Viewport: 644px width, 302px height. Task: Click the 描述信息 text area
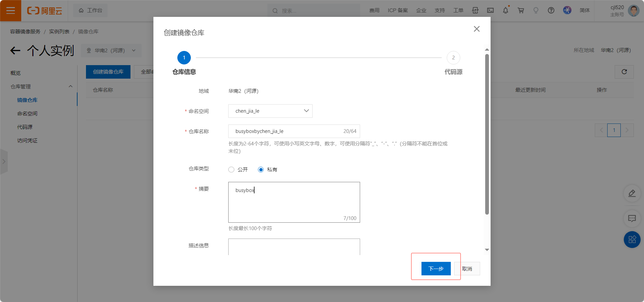[x=294, y=247]
